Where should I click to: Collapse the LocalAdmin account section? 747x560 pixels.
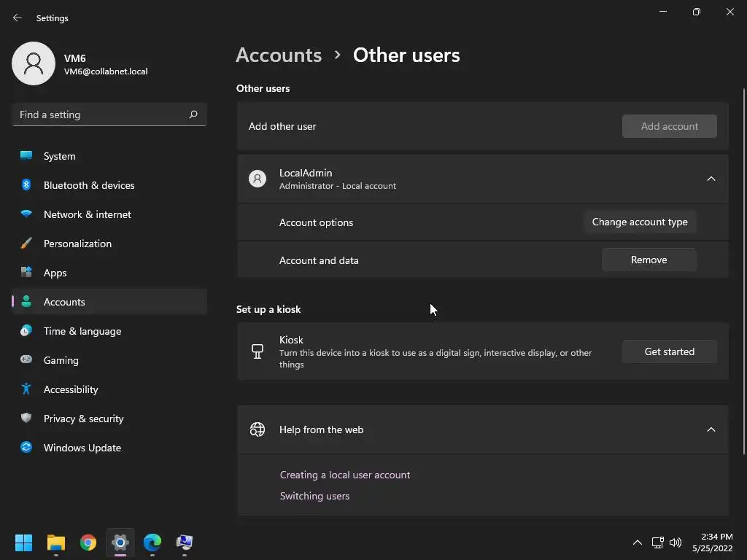[711, 179]
